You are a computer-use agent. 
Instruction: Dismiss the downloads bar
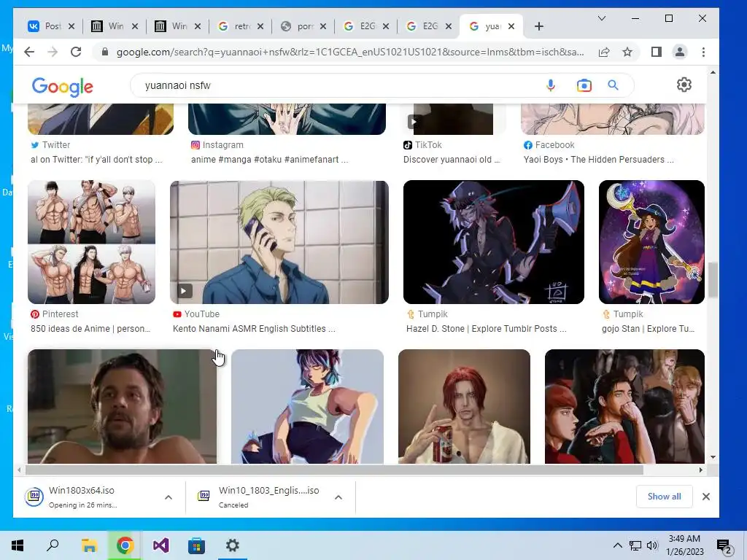706,497
